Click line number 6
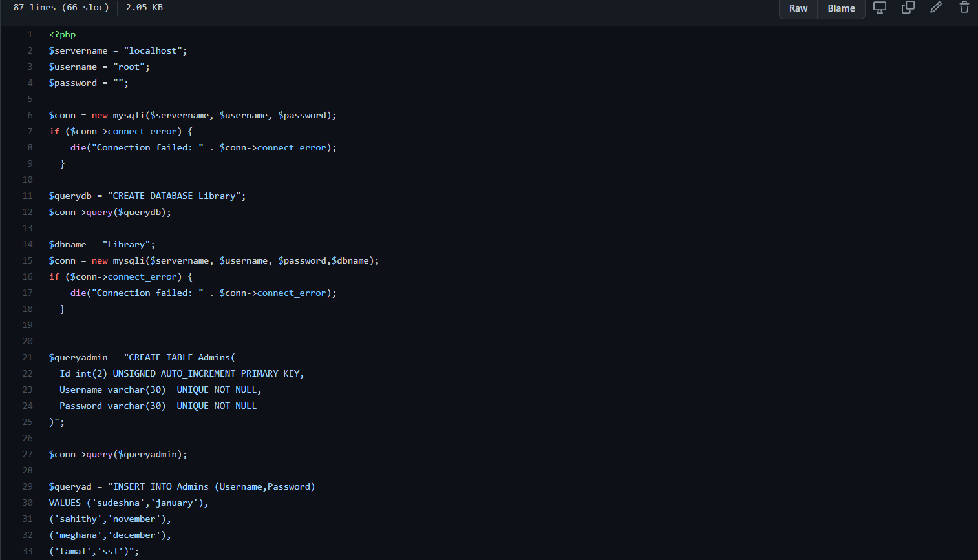This screenshot has height=560, width=978. 30,115
